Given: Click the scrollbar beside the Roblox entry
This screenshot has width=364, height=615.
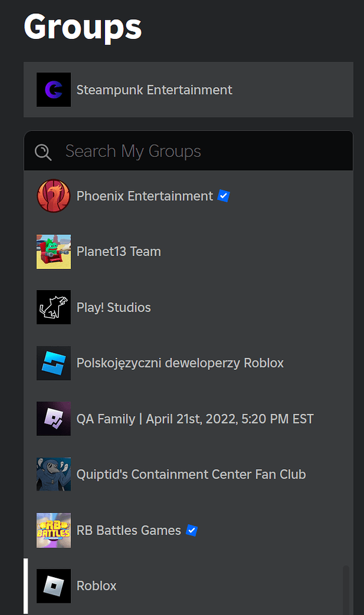Looking at the screenshot, I should (x=25, y=586).
